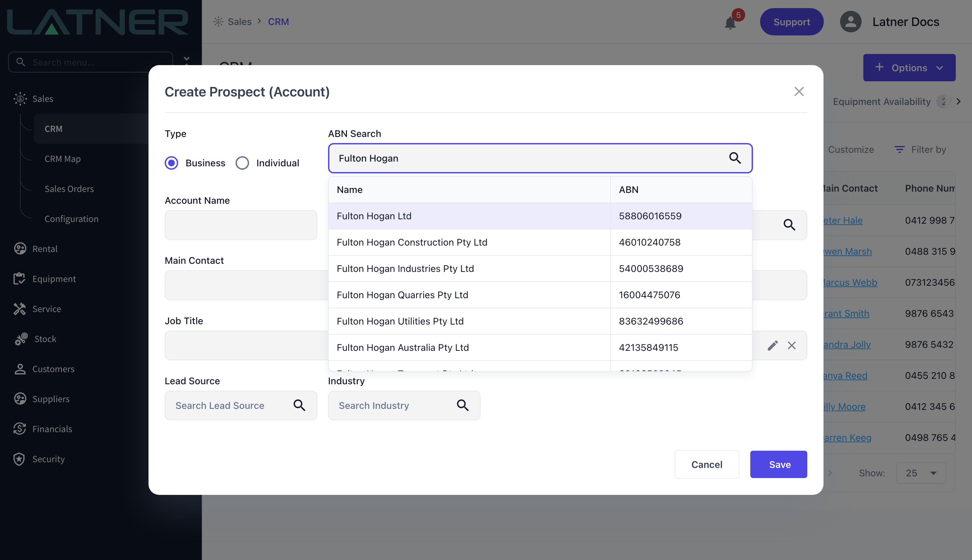
Task: Open the Options dropdown button
Action: tap(909, 68)
